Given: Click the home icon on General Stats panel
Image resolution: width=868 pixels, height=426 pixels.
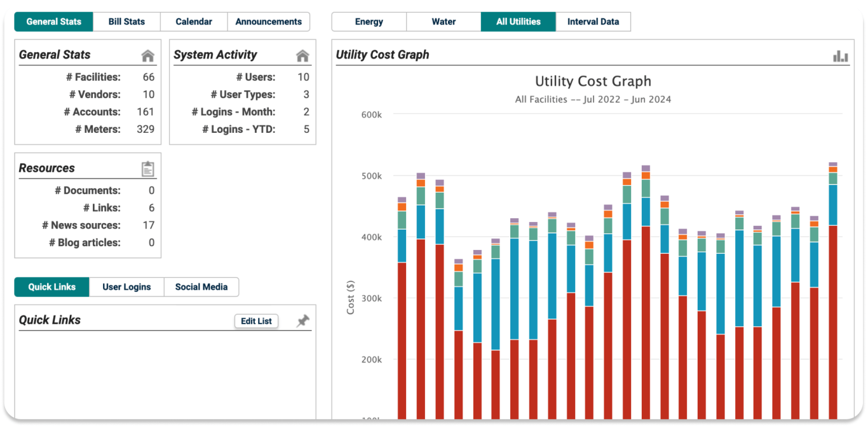Looking at the screenshot, I should 147,55.
